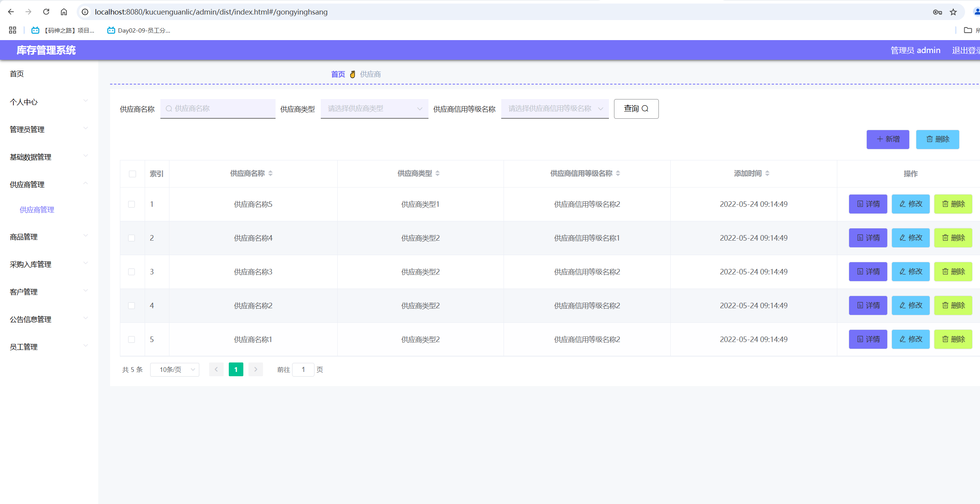Collapse 供应商管理 sidebar menu
This screenshot has height=504, width=980.
tap(49, 184)
